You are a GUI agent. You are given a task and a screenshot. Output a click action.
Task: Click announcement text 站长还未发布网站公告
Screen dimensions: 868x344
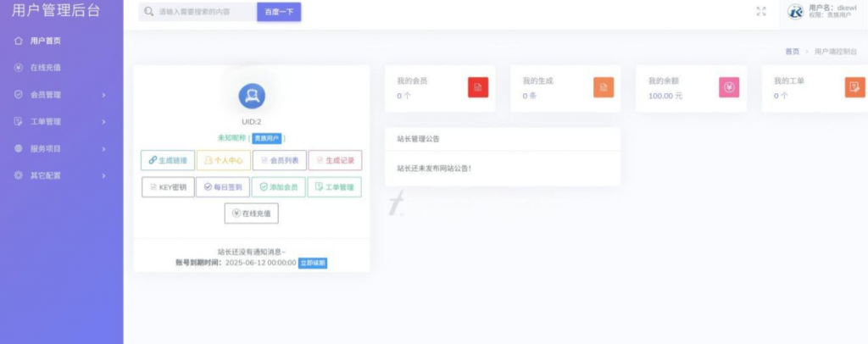[x=434, y=168]
